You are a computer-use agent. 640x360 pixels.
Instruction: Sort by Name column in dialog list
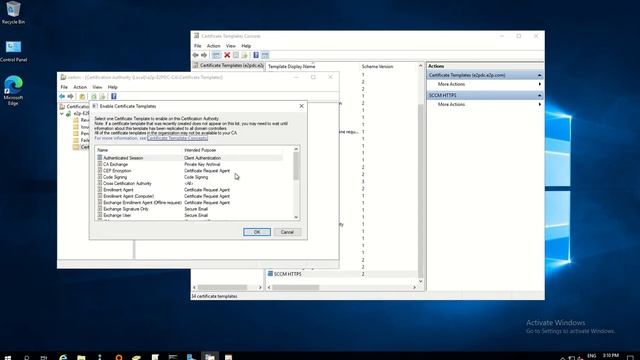click(139, 150)
